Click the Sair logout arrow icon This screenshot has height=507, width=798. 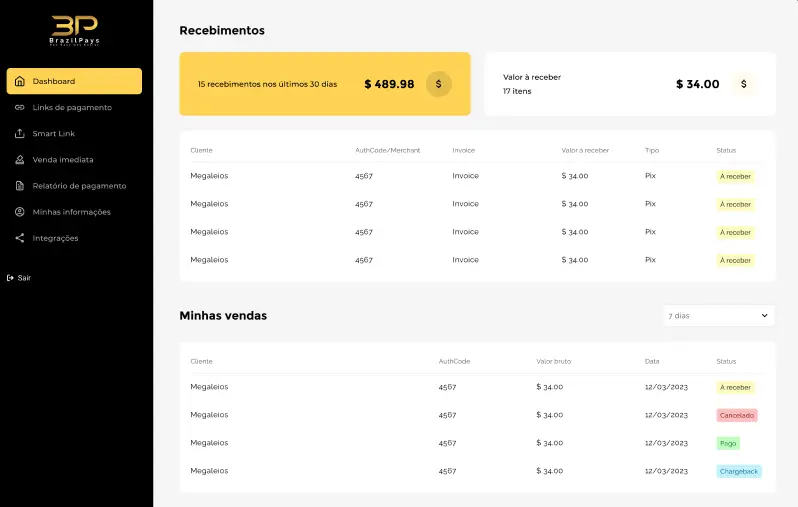pyautogui.click(x=10, y=278)
